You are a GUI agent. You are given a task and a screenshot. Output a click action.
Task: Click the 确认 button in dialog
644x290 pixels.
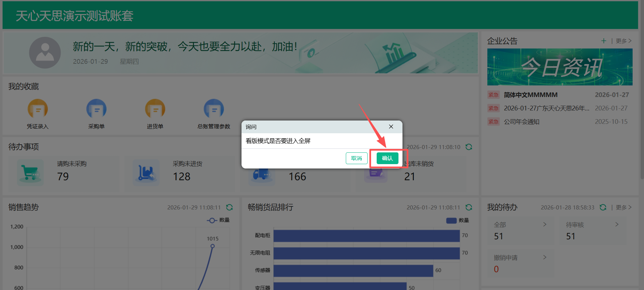(x=387, y=158)
